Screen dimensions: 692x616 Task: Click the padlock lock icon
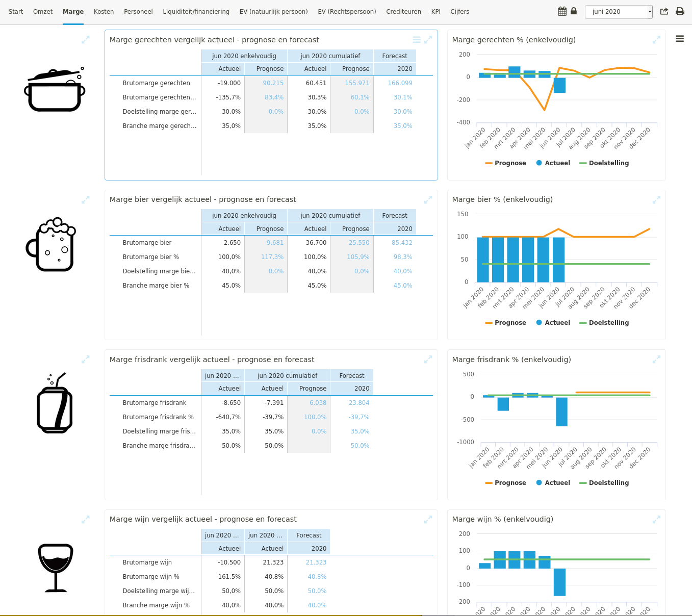tap(574, 11)
